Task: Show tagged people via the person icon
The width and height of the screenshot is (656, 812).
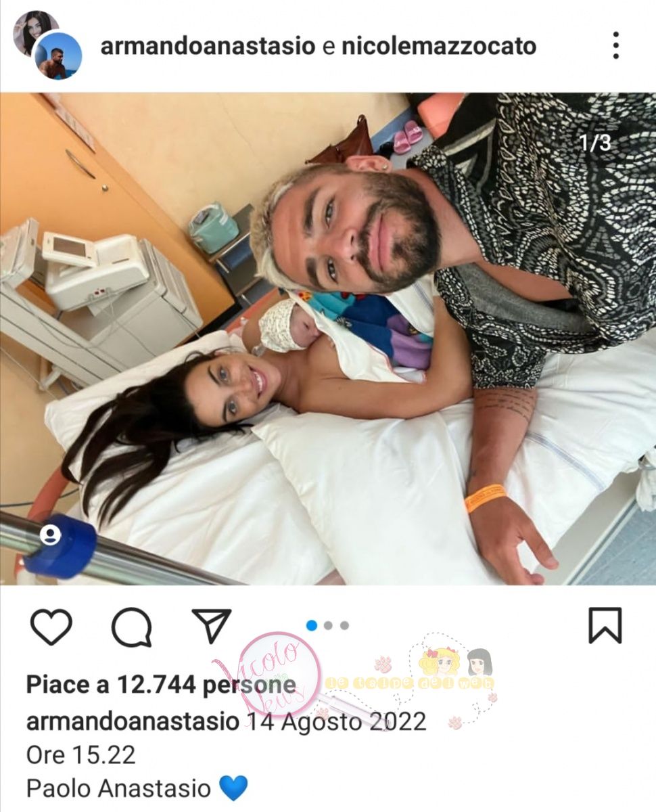Action: tap(50, 535)
